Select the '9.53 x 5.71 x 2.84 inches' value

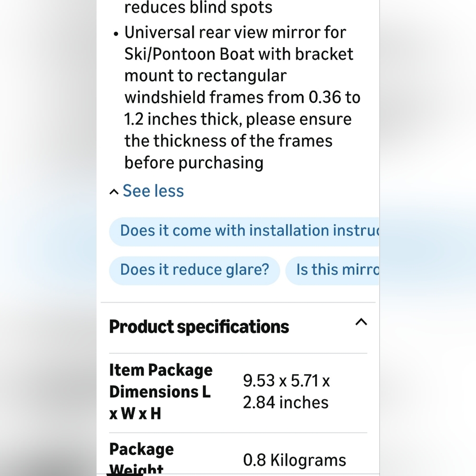point(286,392)
